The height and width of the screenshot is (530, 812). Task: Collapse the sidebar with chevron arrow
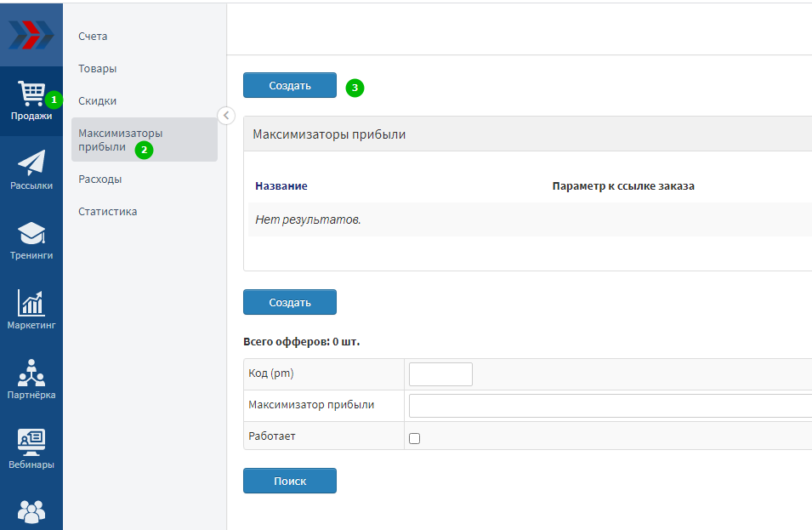pyautogui.click(x=226, y=116)
